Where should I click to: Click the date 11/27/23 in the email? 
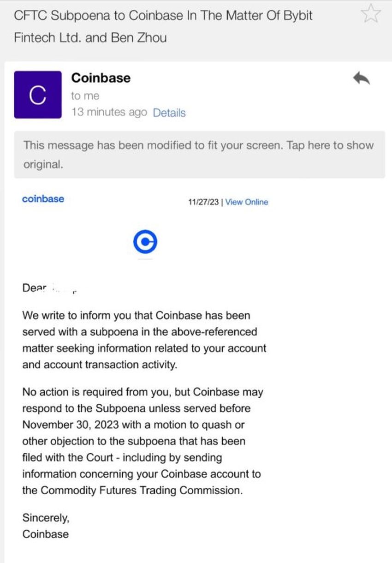[x=203, y=202]
